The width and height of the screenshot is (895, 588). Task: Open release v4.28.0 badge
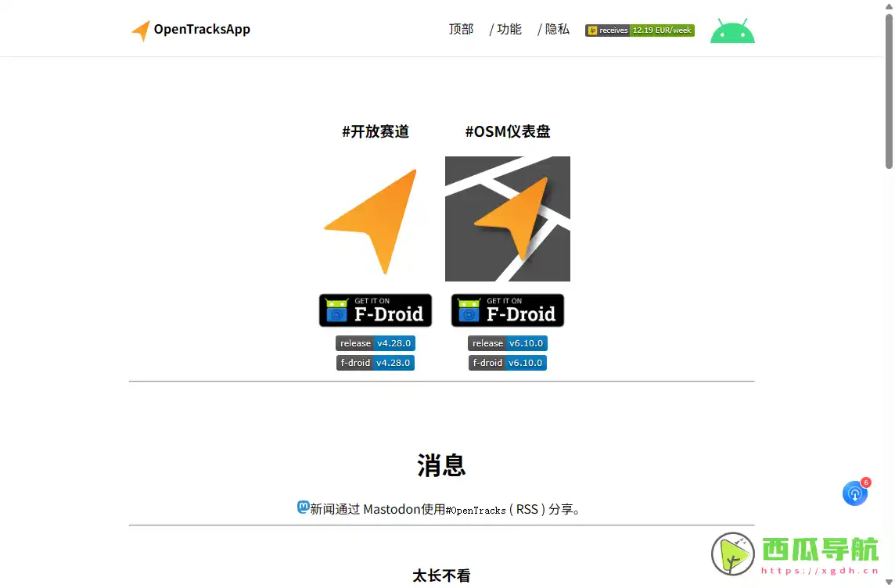point(375,343)
